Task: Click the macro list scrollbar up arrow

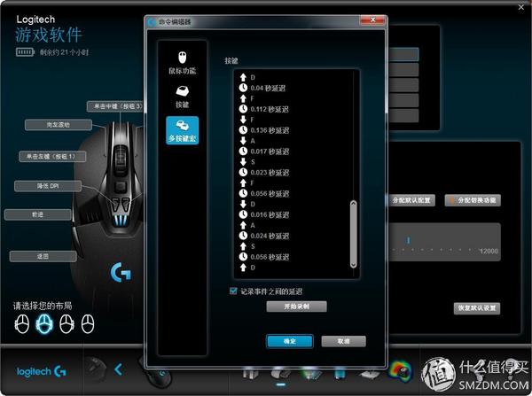Action: click(353, 204)
